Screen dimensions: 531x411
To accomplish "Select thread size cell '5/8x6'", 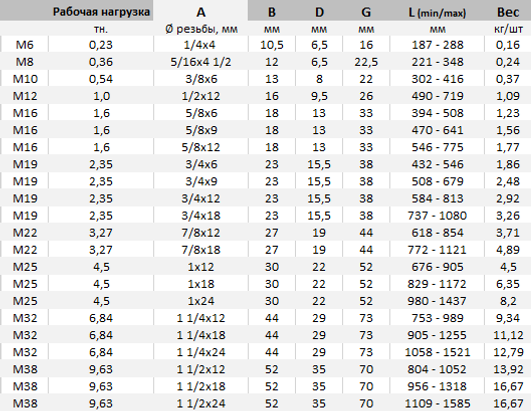I will pyautogui.click(x=201, y=113).
